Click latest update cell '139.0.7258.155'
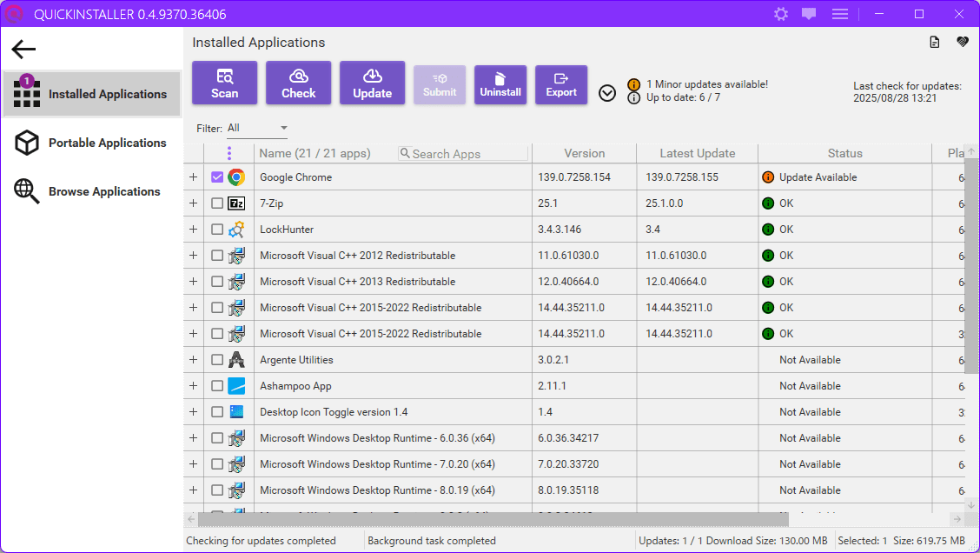The width and height of the screenshot is (980, 553). (x=682, y=177)
